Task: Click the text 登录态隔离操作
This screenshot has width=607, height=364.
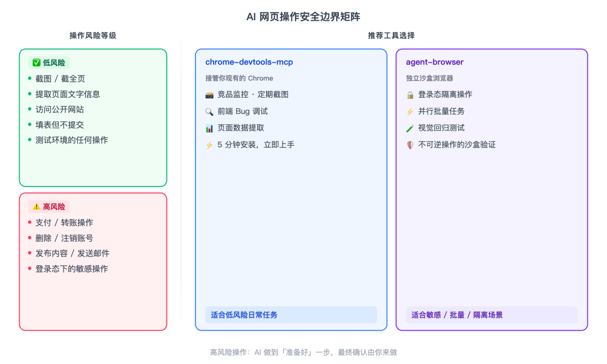Action: [x=445, y=94]
